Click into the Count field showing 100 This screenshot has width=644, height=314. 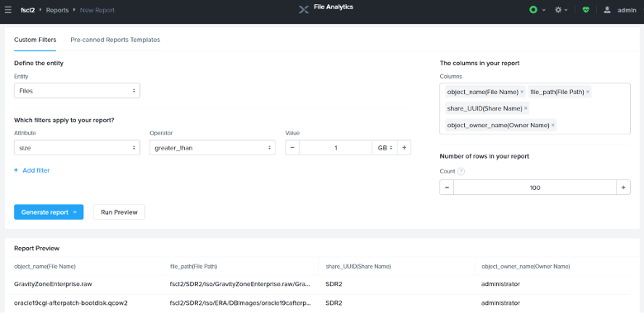point(535,188)
